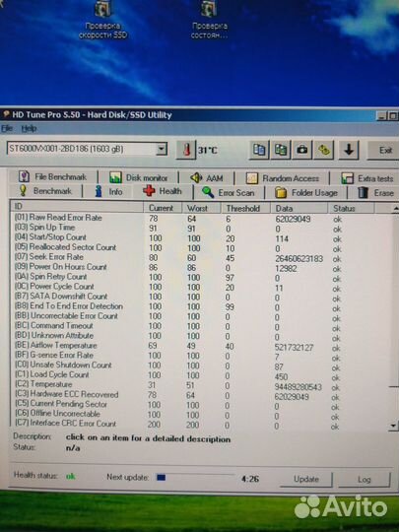399x532 pixels.
Task: Click the Data column header
Action: (299, 209)
